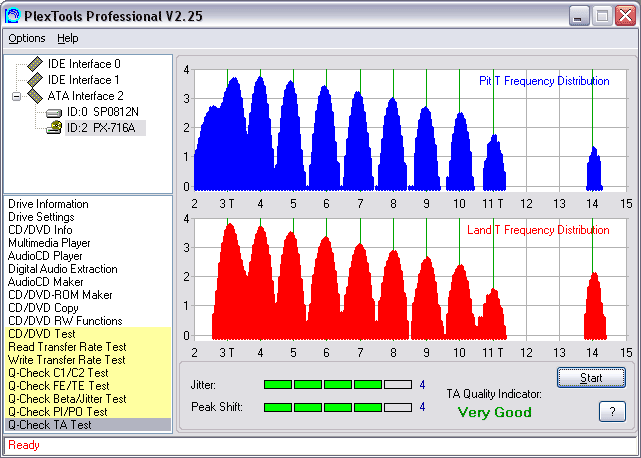Screen dimensions: 641x458
Task: Select Read Transfer Rate Test
Action: (88, 347)
